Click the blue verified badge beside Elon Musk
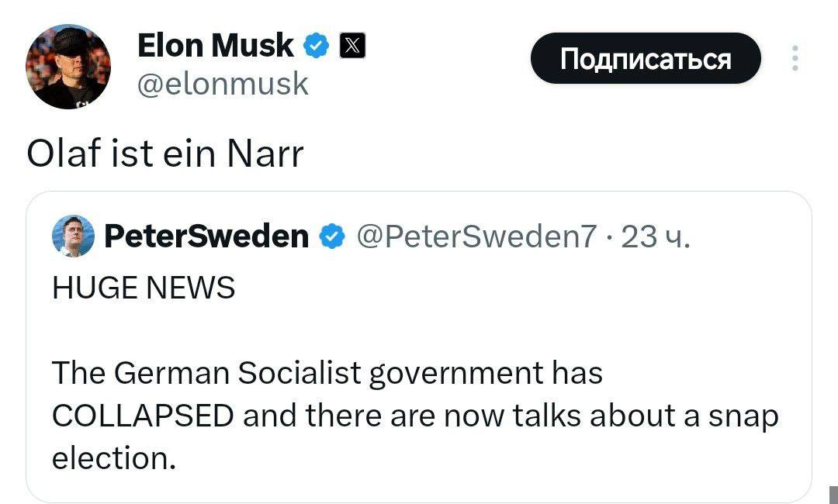The height and width of the screenshot is (504, 838). coord(315,47)
